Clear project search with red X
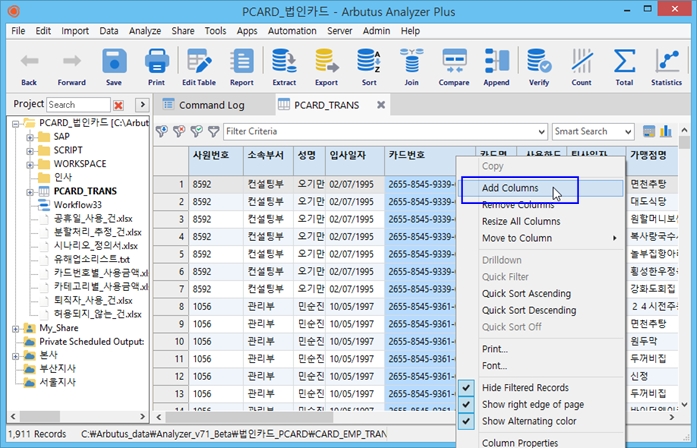 118,105
